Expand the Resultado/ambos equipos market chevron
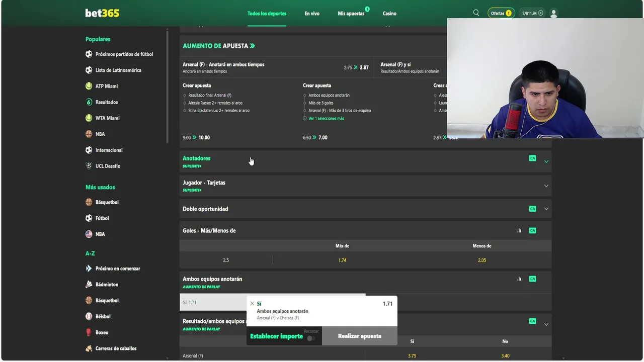 [x=546, y=324]
